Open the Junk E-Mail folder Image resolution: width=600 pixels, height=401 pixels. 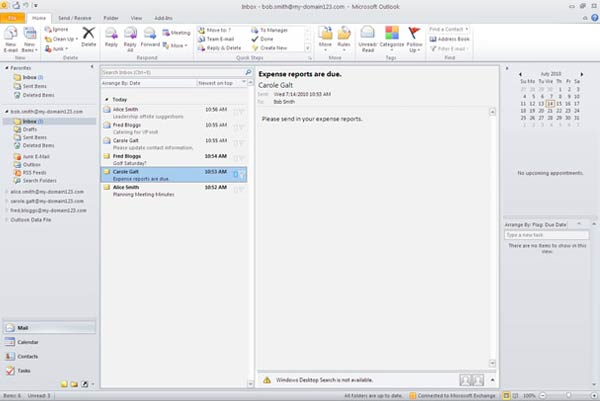coord(36,156)
